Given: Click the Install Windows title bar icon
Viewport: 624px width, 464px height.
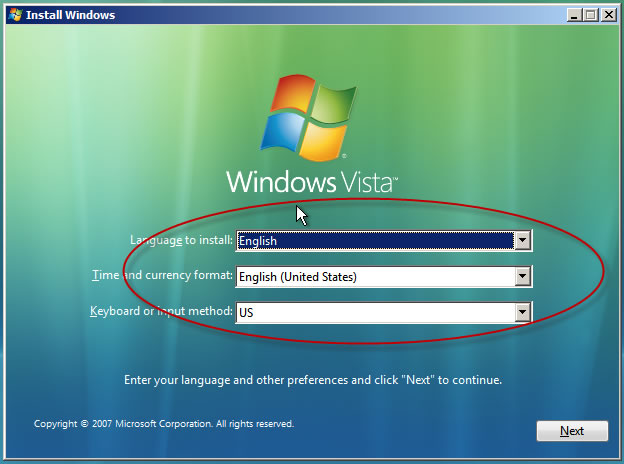Looking at the screenshot, I should (x=16, y=15).
